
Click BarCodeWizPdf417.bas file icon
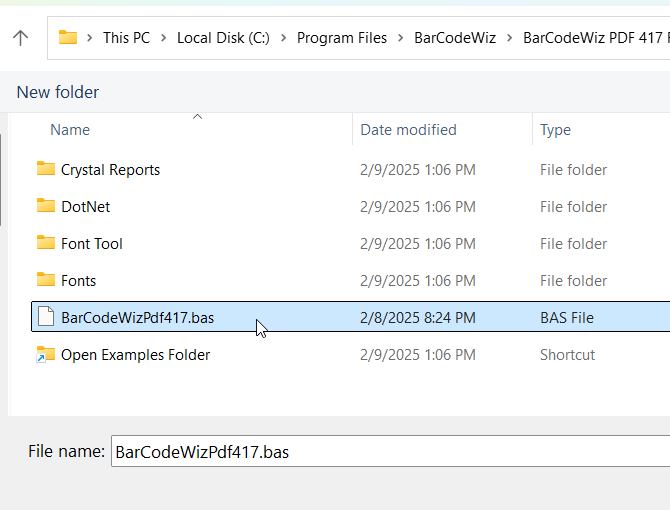(x=46, y=317)
